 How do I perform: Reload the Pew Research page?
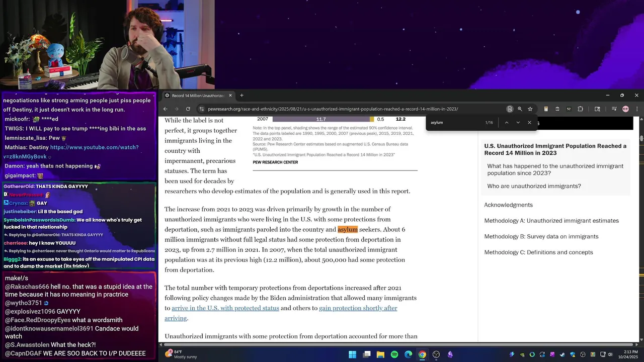(x=188, y=109)
